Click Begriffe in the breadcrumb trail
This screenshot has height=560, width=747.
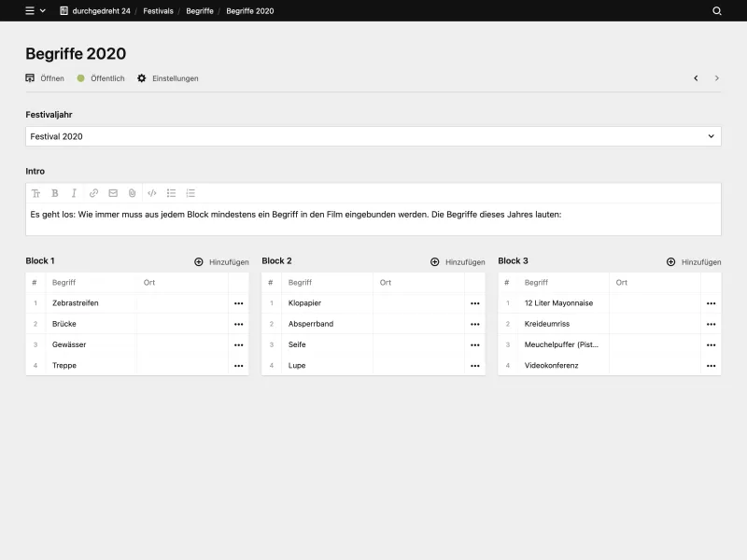pos(199,10)
